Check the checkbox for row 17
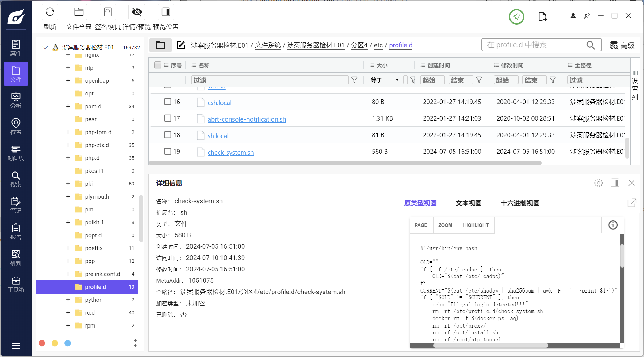Image resolution: width=644 pixels, height=357 pixels. [x=167, y=118]
